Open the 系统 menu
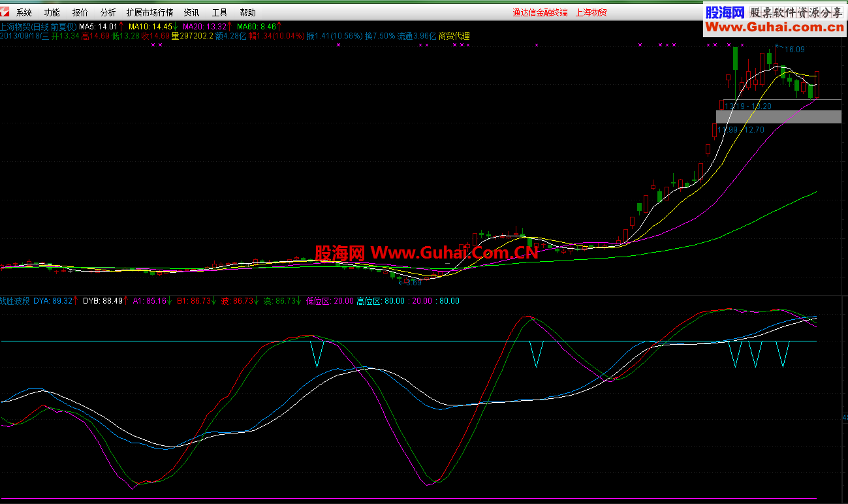 click(x=24, y=12)
